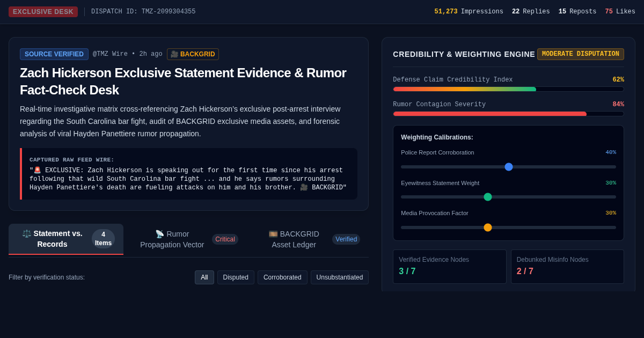Click the Debunked Misinfo Nodes card
644x338 pixels.
(567, 267)
